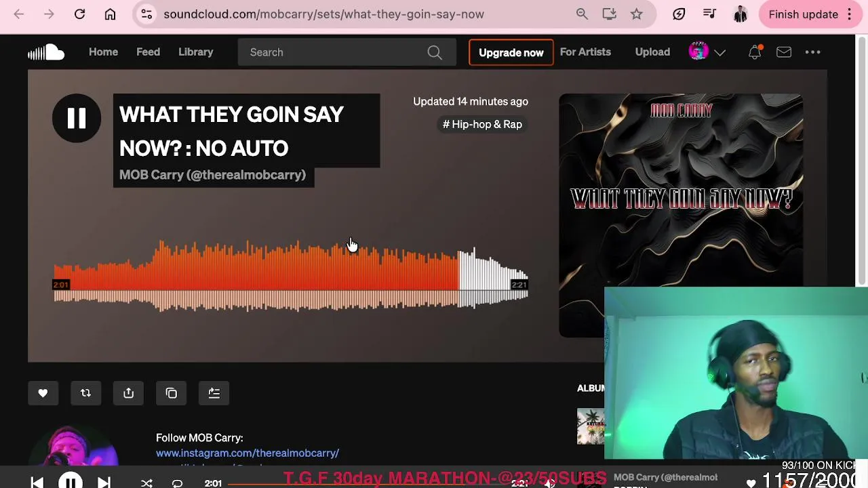Add playlist to Next up icon
Viewport: 868px width, 488px height.
click(214, 393)
